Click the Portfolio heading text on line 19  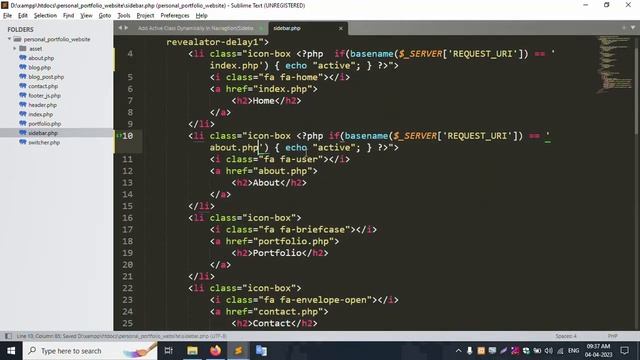click(x=277, y=253)
